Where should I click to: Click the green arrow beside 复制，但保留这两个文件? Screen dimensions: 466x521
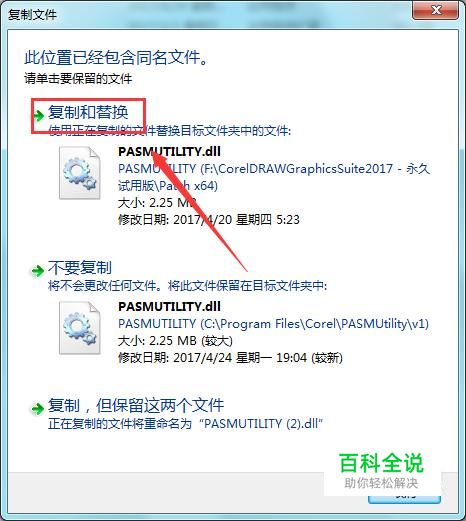tap(37, 408)
